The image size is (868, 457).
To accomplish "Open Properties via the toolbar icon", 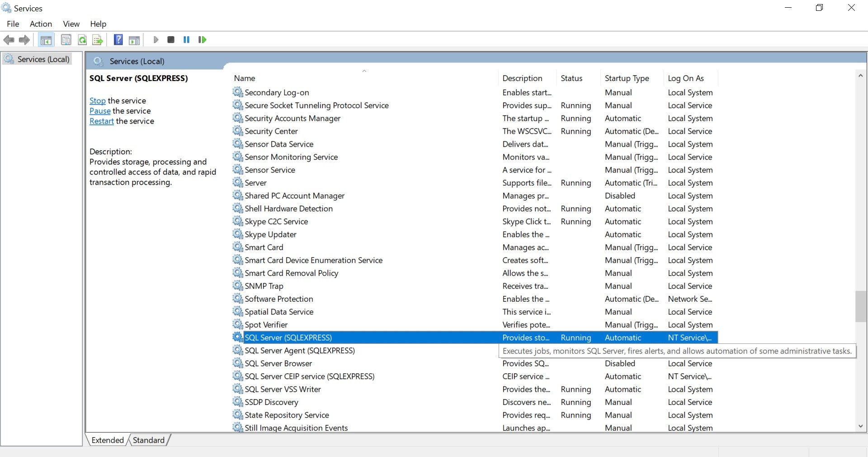I will [66, 40].
